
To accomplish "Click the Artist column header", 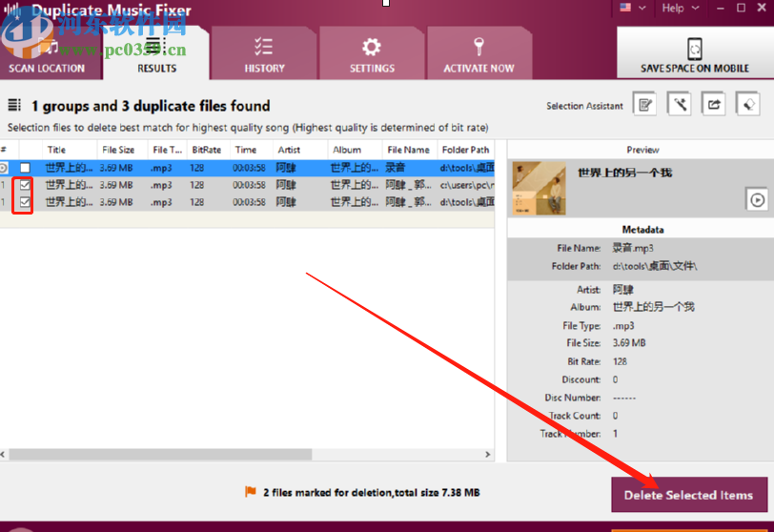I will click(x=300, y=150).
